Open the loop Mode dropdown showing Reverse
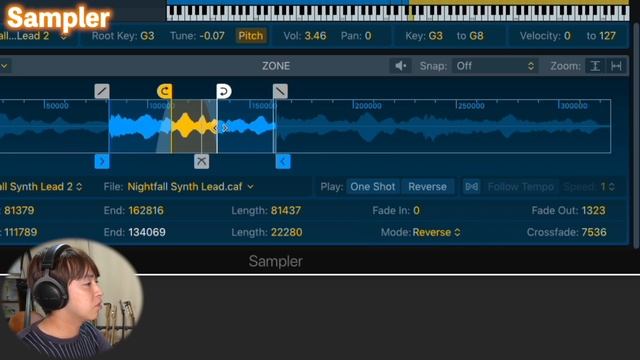 coord(436,232)
